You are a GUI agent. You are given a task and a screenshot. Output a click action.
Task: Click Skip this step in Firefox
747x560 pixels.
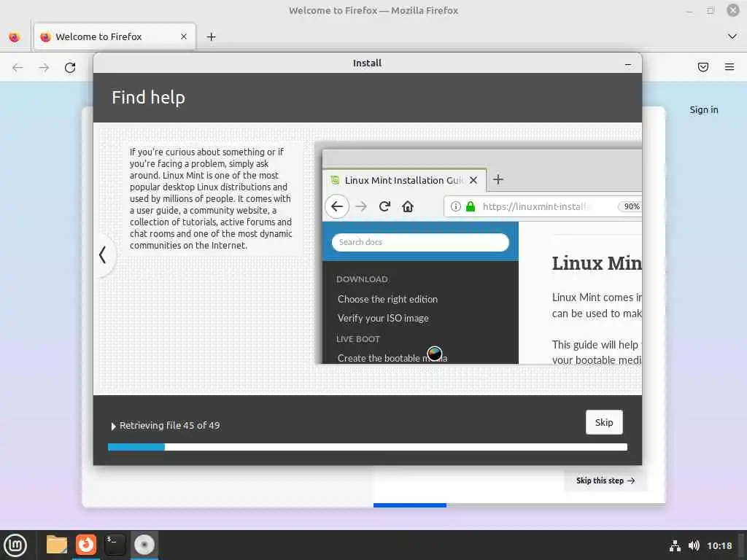(x=605, y=481)
